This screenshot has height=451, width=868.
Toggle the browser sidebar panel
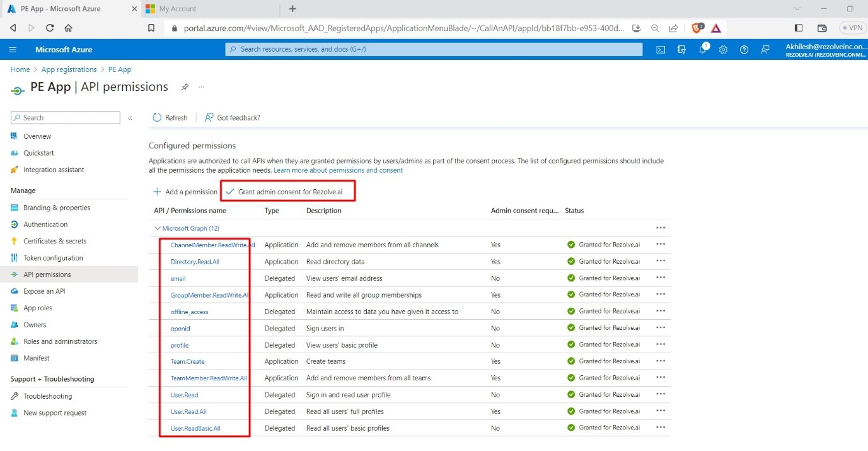tap(799, 28)
